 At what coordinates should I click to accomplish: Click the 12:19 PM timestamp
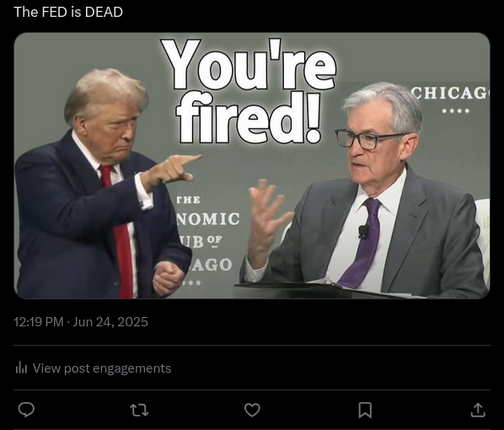pos(39,322)
